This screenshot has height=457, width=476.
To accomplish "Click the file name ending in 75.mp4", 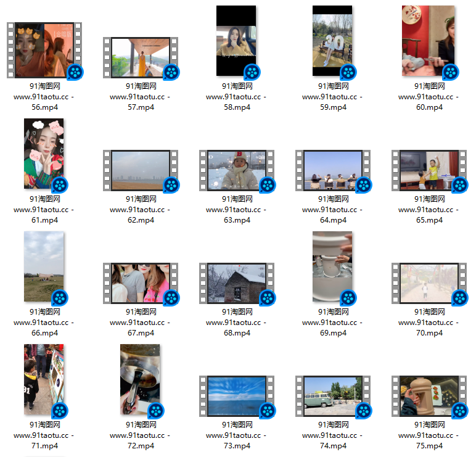I will click(429, 435).
